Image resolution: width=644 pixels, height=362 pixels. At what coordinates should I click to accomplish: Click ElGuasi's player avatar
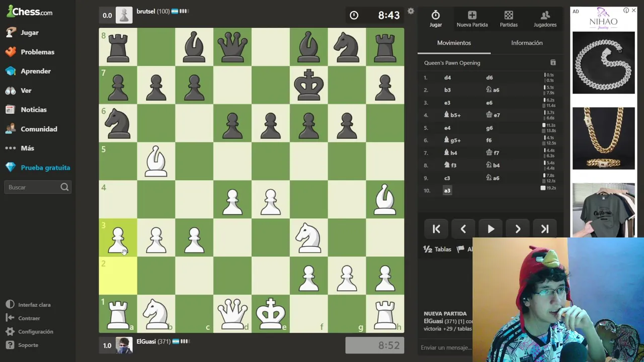tap(124, 345)
